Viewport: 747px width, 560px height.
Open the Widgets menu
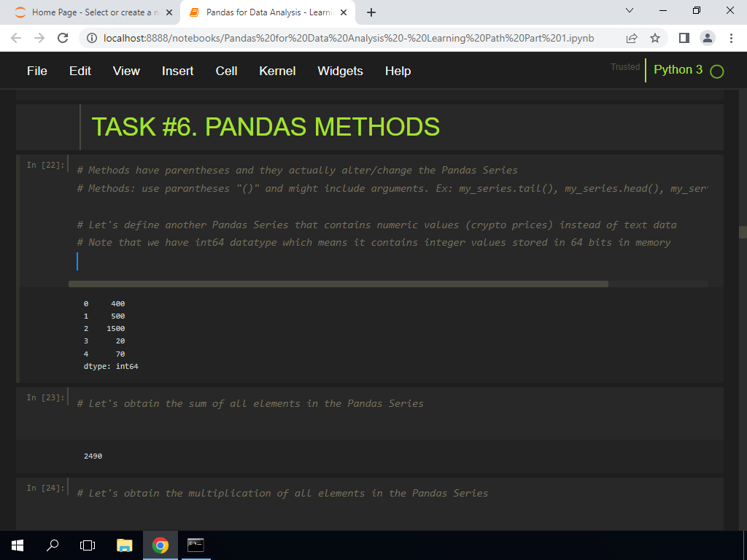(340, 71)
